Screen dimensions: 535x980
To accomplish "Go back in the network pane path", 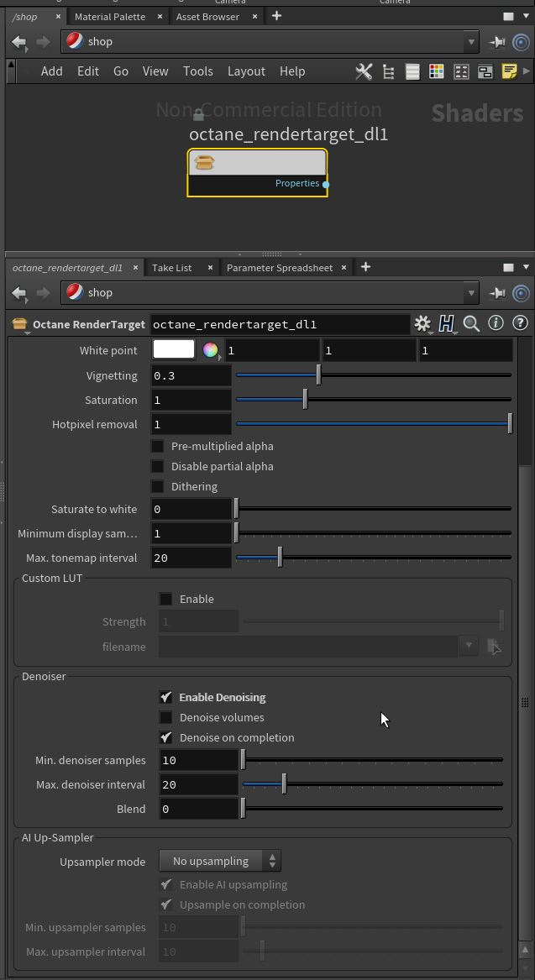I will pyautogui.click(x=19, y=42).
